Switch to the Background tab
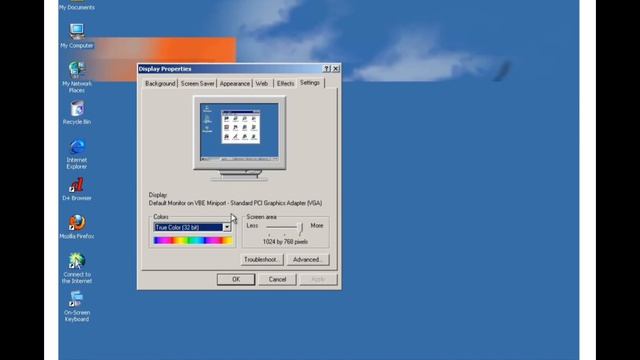This screenshot has width=640, height=360. (x=160, y=83)
